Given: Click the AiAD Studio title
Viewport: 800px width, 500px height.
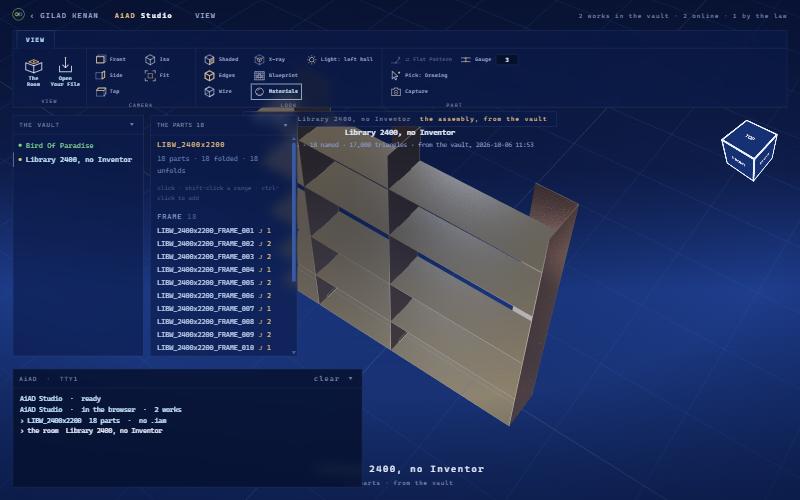Looking at the screenshot, I should (x=143, y=16).
